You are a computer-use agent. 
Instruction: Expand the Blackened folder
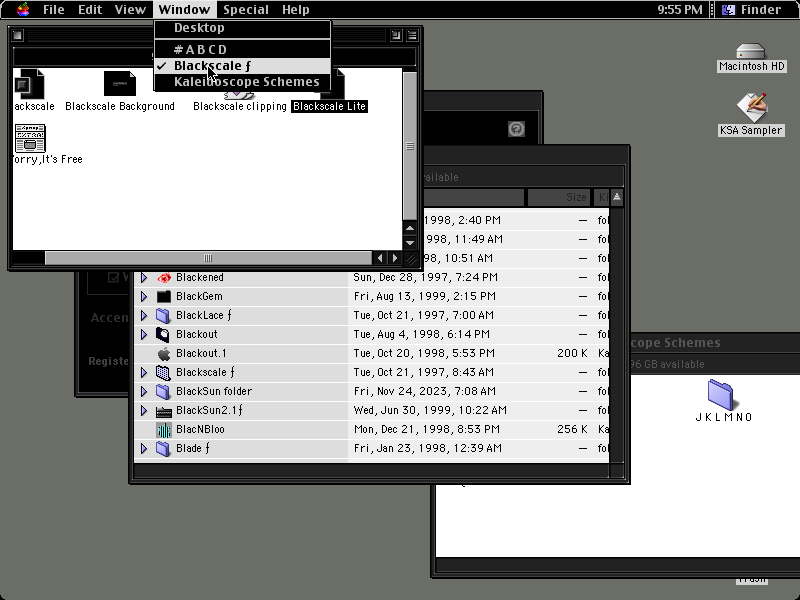(144, 278)
